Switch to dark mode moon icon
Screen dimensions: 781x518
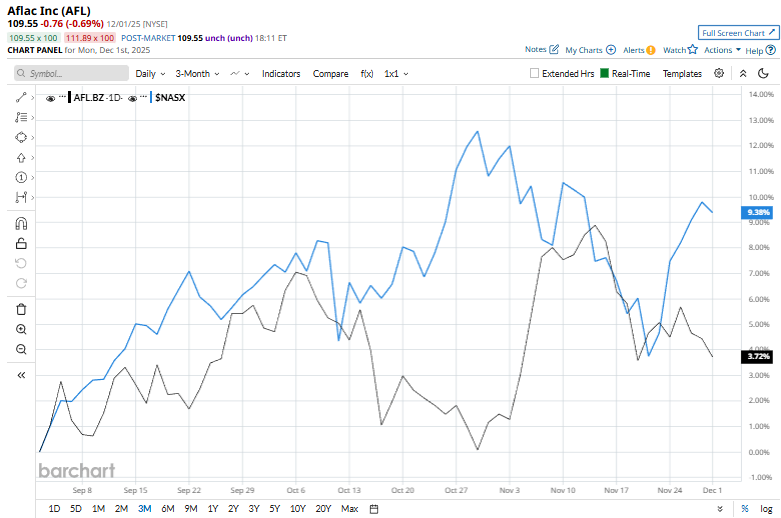click(763, 73)
